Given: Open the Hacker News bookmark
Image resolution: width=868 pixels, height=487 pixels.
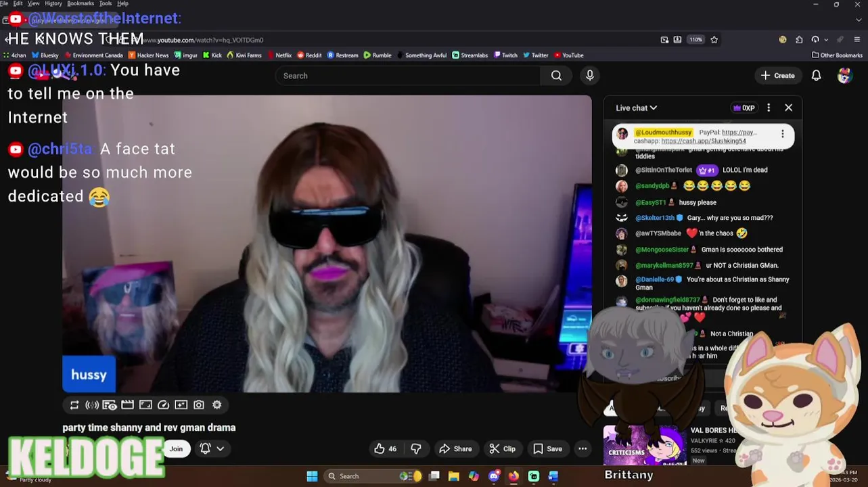Looking at the screenshot, I should tap(148, 55).
